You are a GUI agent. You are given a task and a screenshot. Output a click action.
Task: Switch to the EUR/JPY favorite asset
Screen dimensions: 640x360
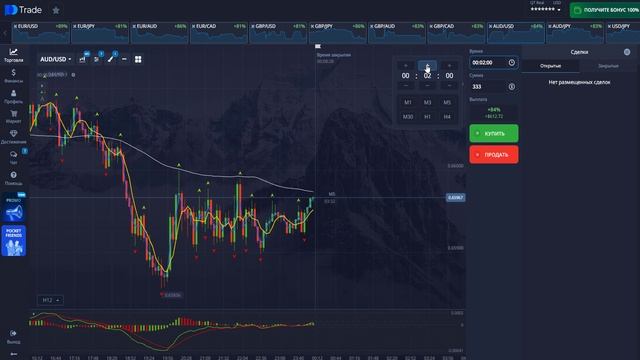(100, 33)
